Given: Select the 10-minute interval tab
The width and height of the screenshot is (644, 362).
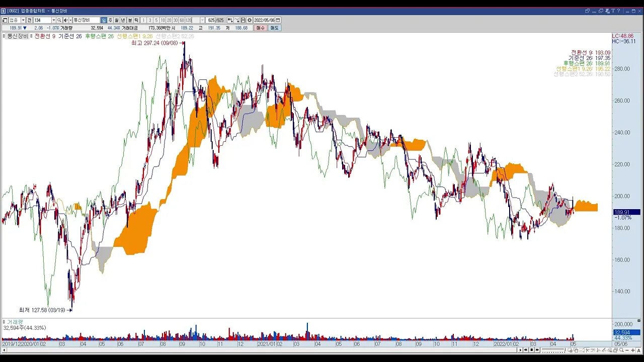Looking at the screenshot, I should [163, 20].
